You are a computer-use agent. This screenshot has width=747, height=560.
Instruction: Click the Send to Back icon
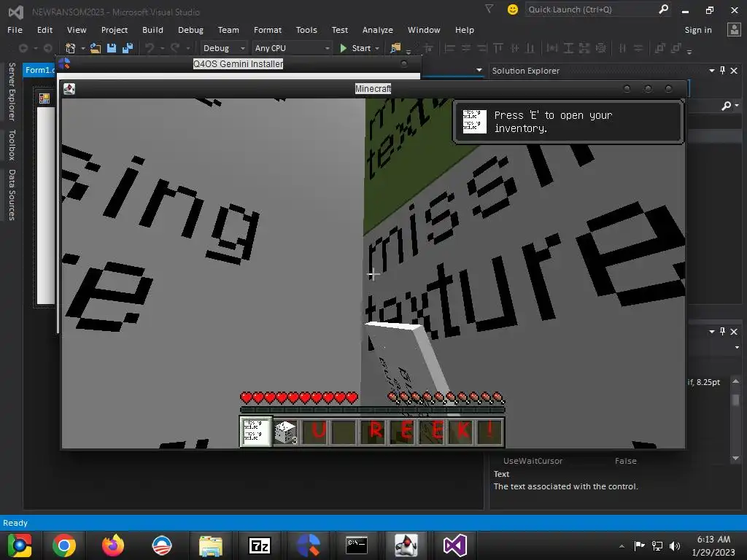tap(676, 48)
